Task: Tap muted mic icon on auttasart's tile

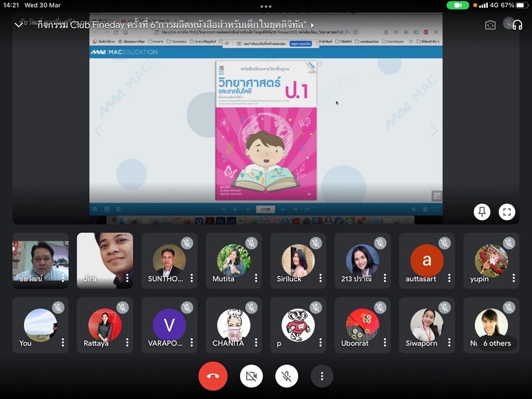Action: [444, 243]
